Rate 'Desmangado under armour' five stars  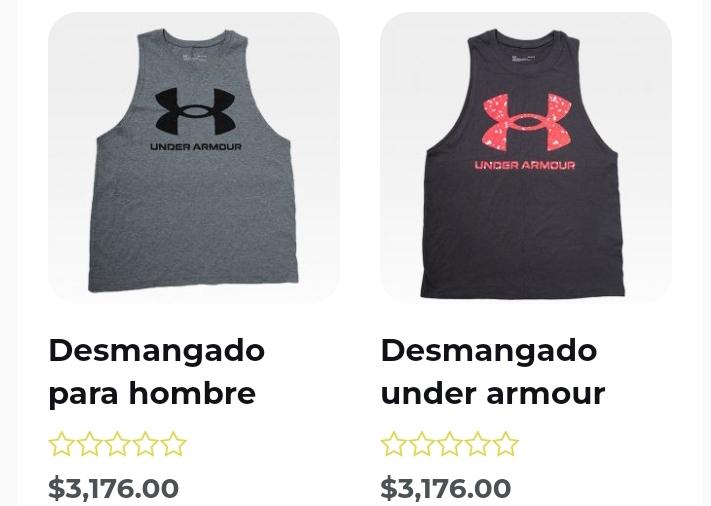tap(506, 444)
